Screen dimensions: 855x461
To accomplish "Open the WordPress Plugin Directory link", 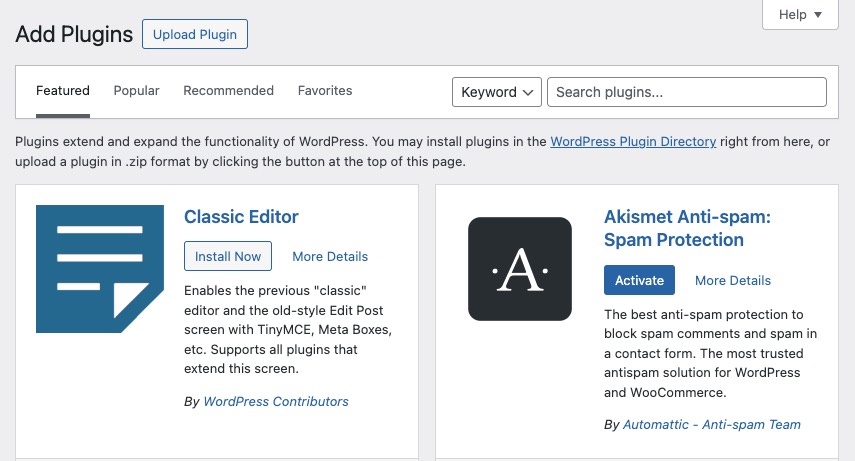I will pyautogui.click(x=633, y=142).
